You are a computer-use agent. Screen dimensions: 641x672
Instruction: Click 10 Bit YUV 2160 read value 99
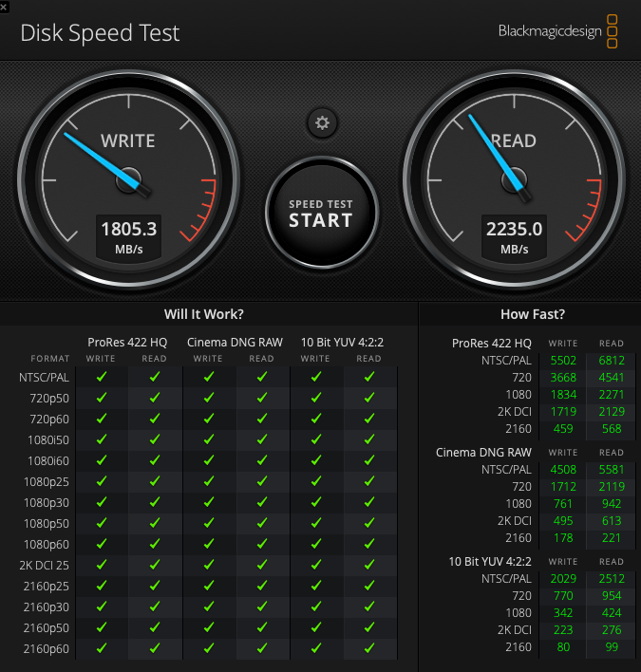[612, 647]
